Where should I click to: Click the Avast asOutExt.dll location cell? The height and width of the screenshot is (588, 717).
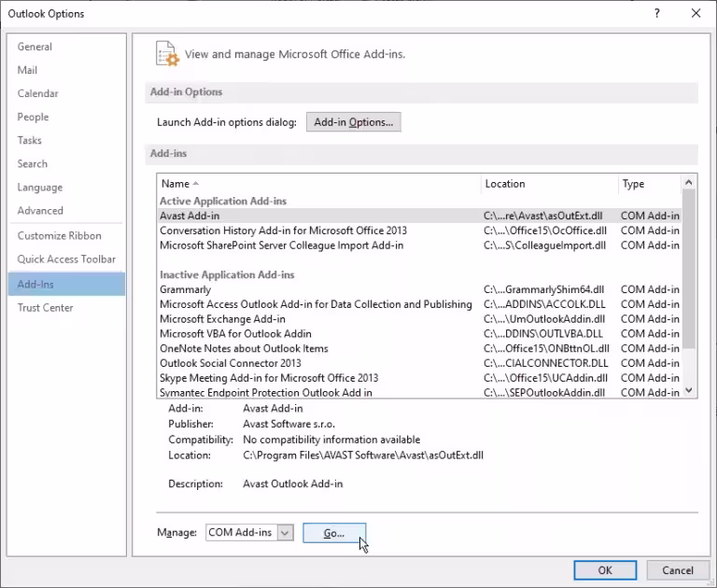(543, 216)
